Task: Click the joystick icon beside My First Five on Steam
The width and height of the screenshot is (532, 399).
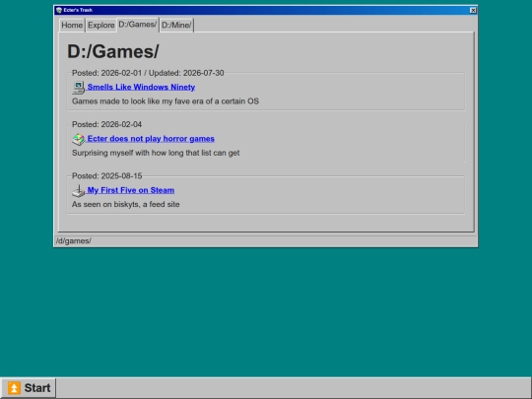Action: 79,191
